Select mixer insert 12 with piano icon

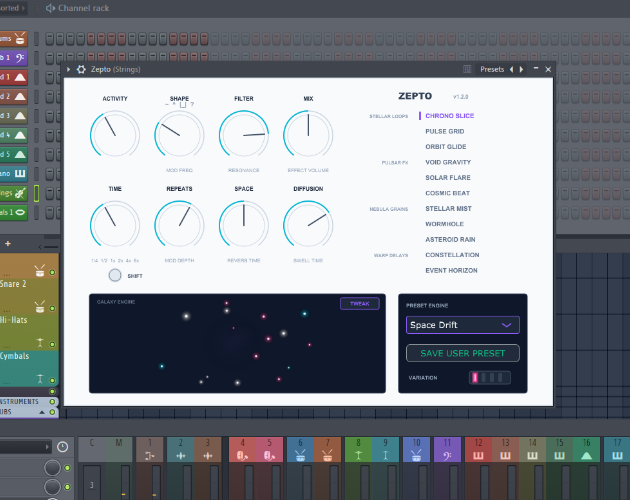click(478, 449)
